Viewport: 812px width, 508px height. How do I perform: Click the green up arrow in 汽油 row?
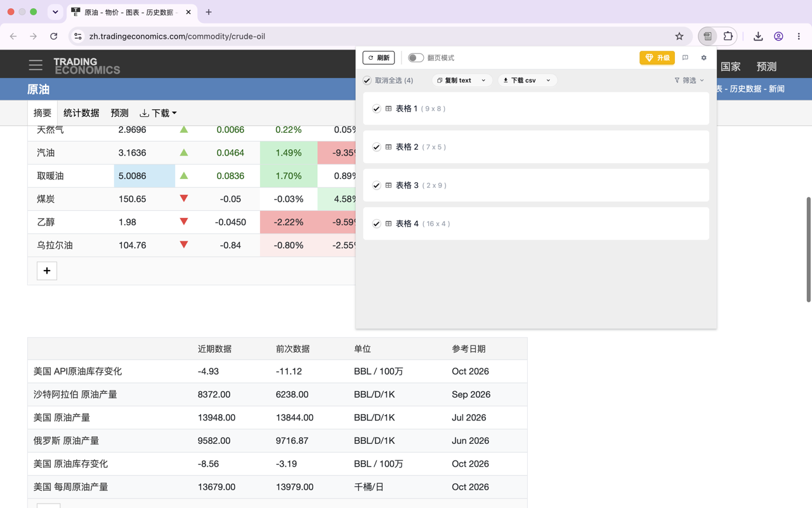pos(184,152)
